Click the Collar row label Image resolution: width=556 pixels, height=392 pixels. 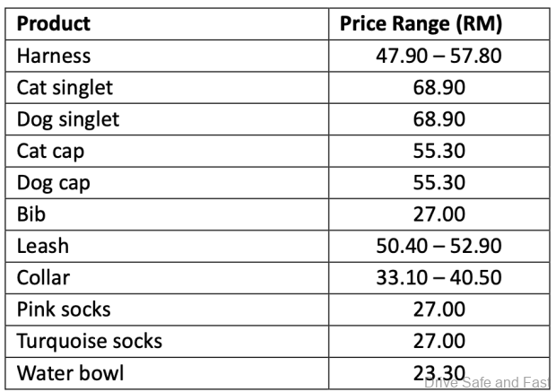(45, 278)
